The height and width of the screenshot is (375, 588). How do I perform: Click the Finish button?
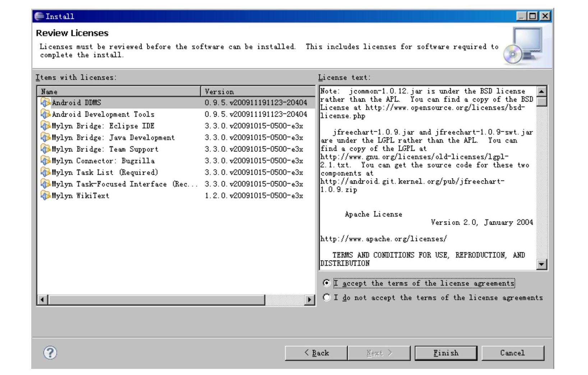pos(446,353)
